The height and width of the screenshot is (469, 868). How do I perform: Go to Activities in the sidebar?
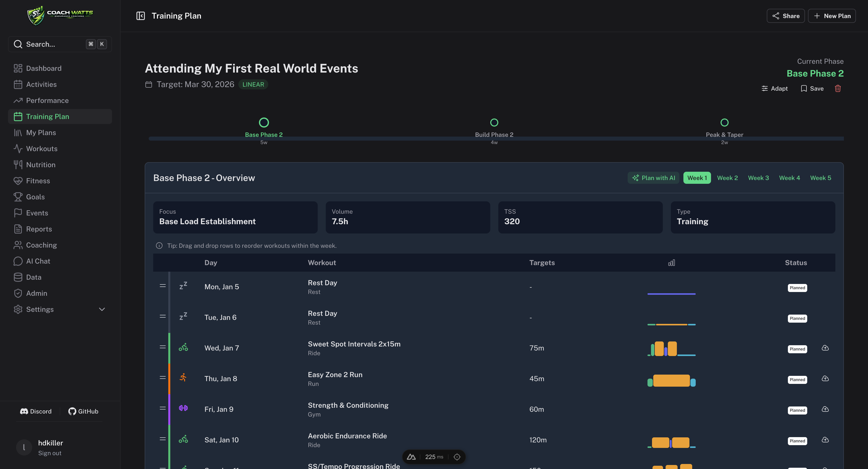point(60,85)
